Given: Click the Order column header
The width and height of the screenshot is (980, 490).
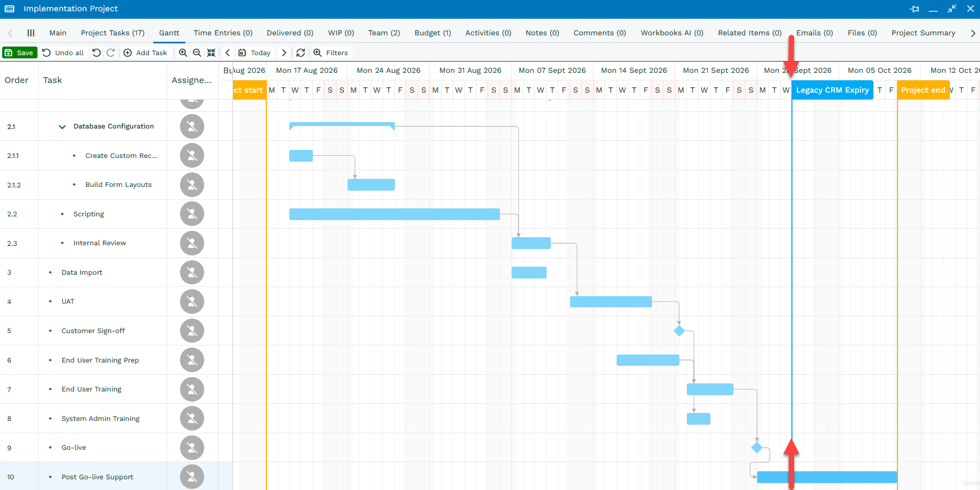Looking at the screenshot, I should [x=17, y=80].
